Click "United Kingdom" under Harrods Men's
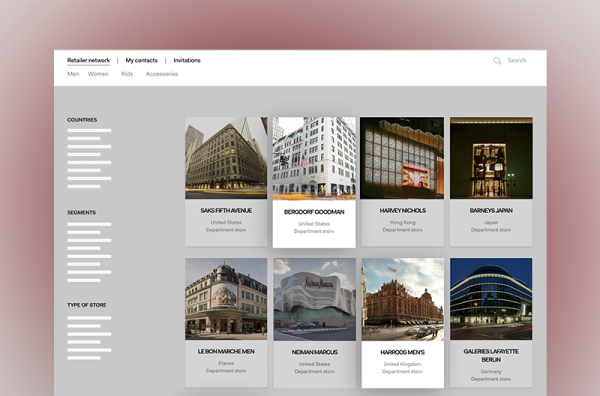This screenshot has height=396, width=600. (x=403, y=364)
